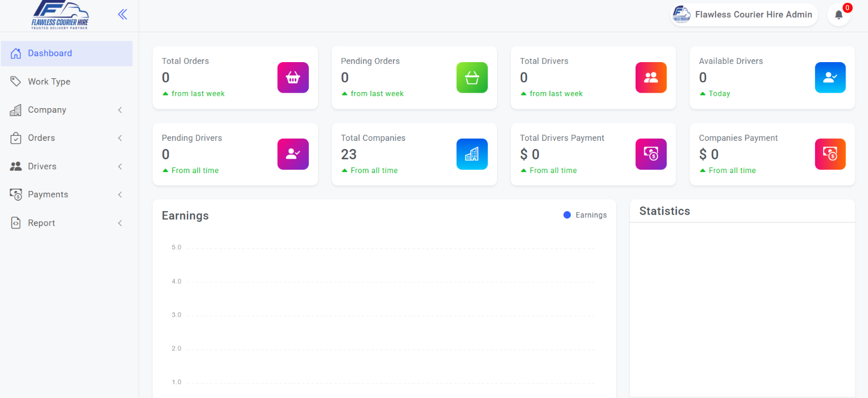Expand the Orders submenu chevron
The width and height of the screenshot is (868, 398).
point(120,138)
